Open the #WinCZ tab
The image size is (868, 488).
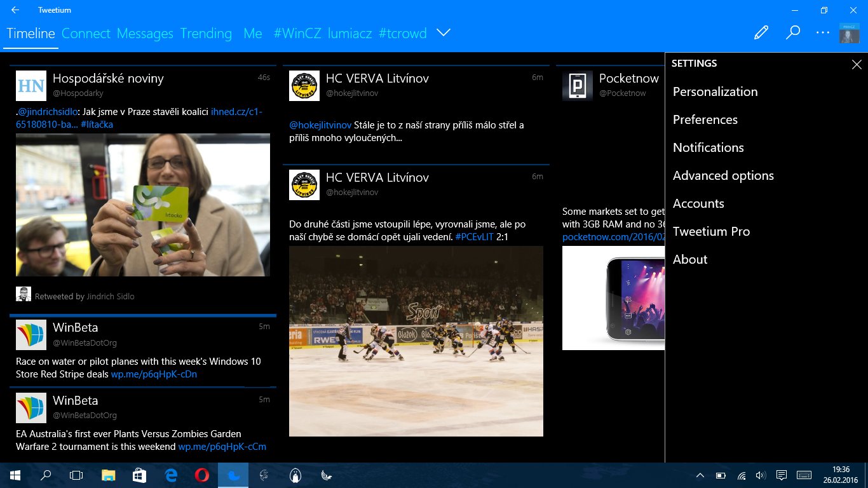[297, 34]
